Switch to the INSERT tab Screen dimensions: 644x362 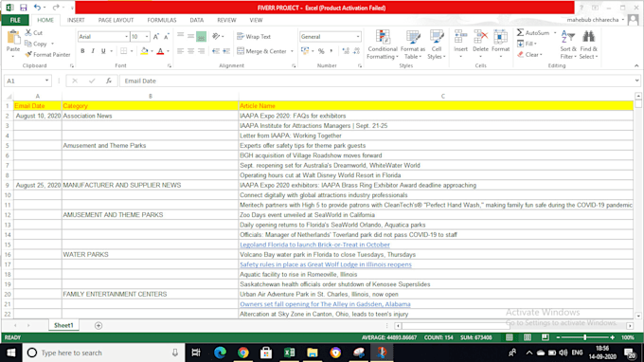(x=76, y=20)
